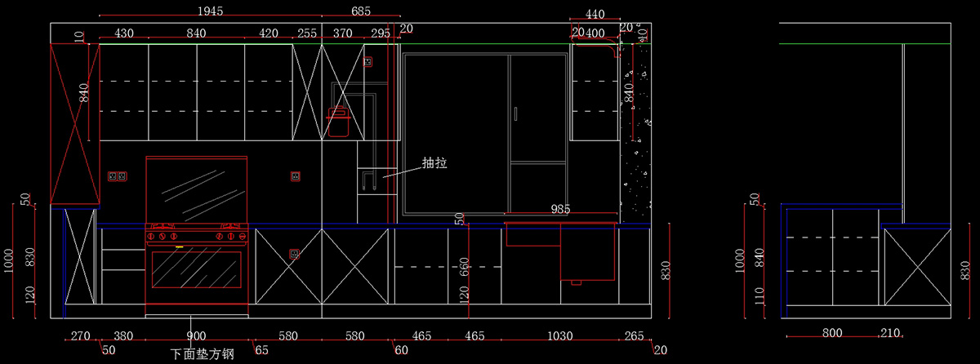Click the outlet symbol in the upper right cabinet
The width and height of the screenshot is (980, 364).
coord(367,60)
